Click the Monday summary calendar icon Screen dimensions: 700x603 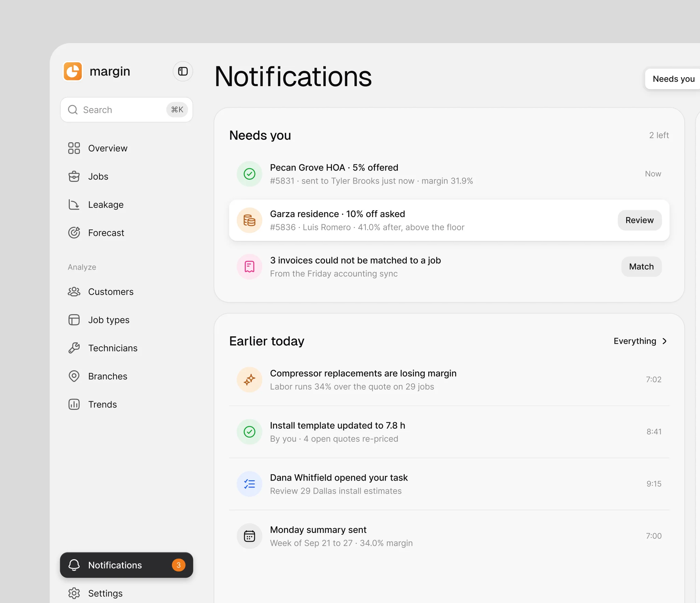pyautogui.click(x=250, y=536)
